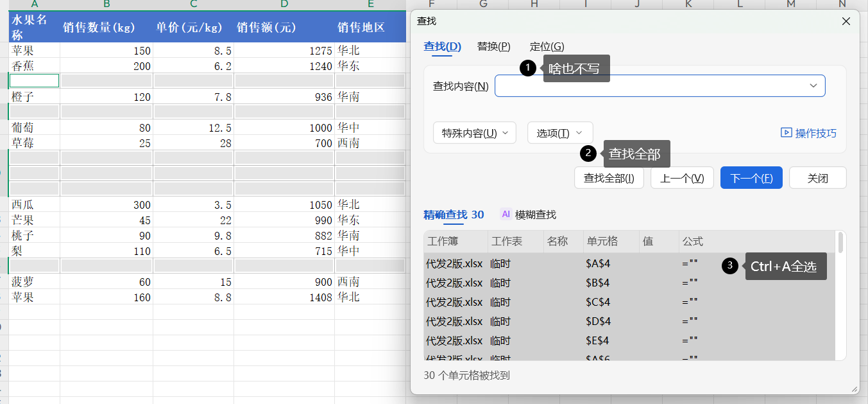
Task: Click the sales amount cell 1408
Action: (284, 297)
